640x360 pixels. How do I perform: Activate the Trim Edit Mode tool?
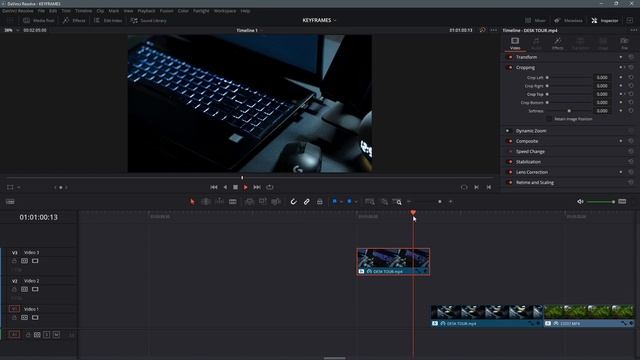pyautogui.click(x=206, y=202)
